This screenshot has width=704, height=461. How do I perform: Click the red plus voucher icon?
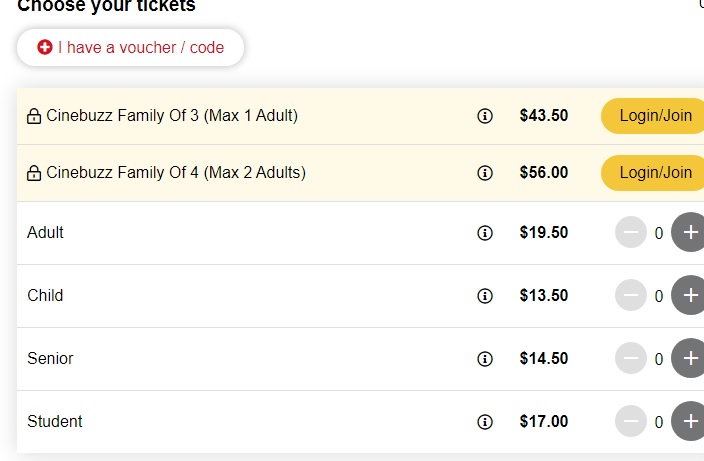click(x=44, y=47)
